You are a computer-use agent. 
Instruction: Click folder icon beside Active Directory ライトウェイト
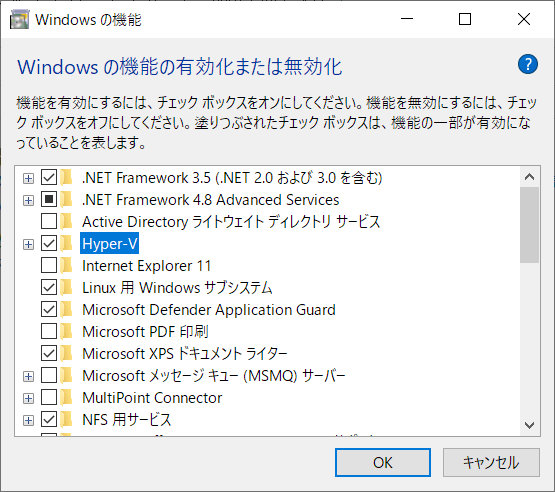pos(66,221)
